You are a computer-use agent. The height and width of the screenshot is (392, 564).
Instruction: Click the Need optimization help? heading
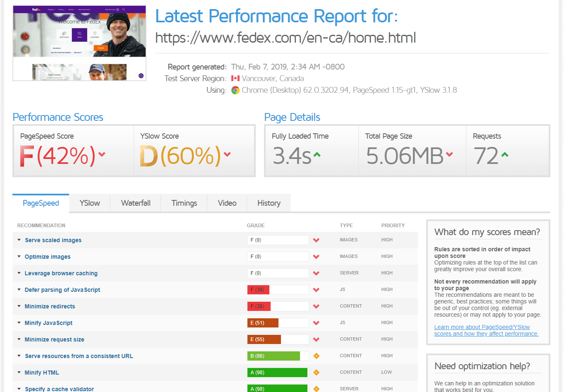pos(482,366)
